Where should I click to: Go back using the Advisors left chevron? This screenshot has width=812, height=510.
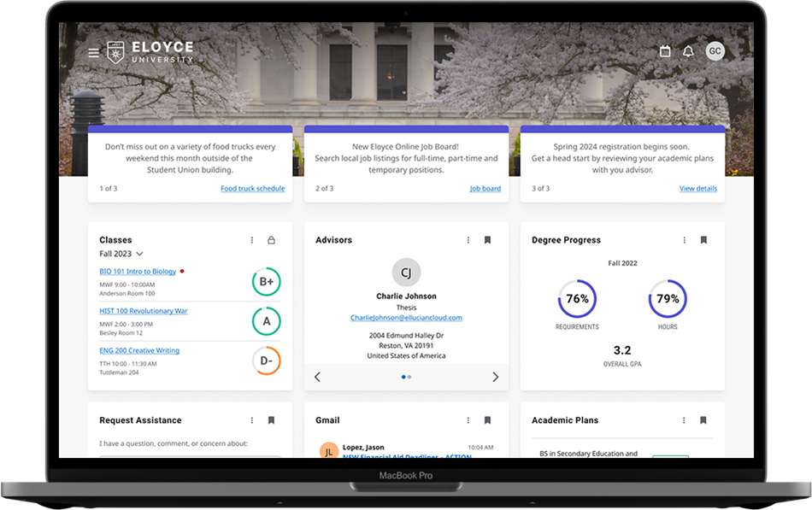[317, 376]
